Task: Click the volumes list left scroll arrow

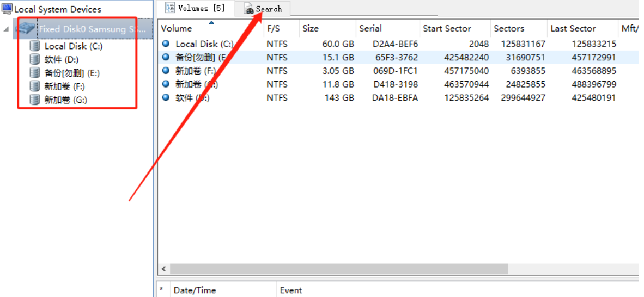Action: (163, 269)
